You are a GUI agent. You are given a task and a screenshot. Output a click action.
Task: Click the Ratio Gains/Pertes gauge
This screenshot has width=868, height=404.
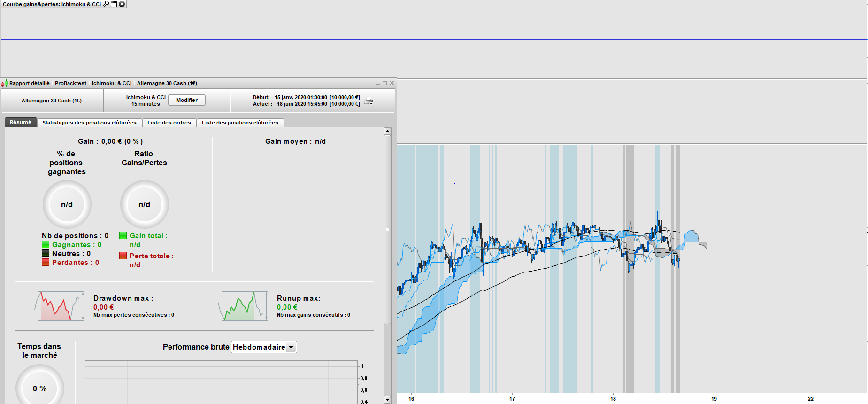pyautogui.click(x=145, y=204)
